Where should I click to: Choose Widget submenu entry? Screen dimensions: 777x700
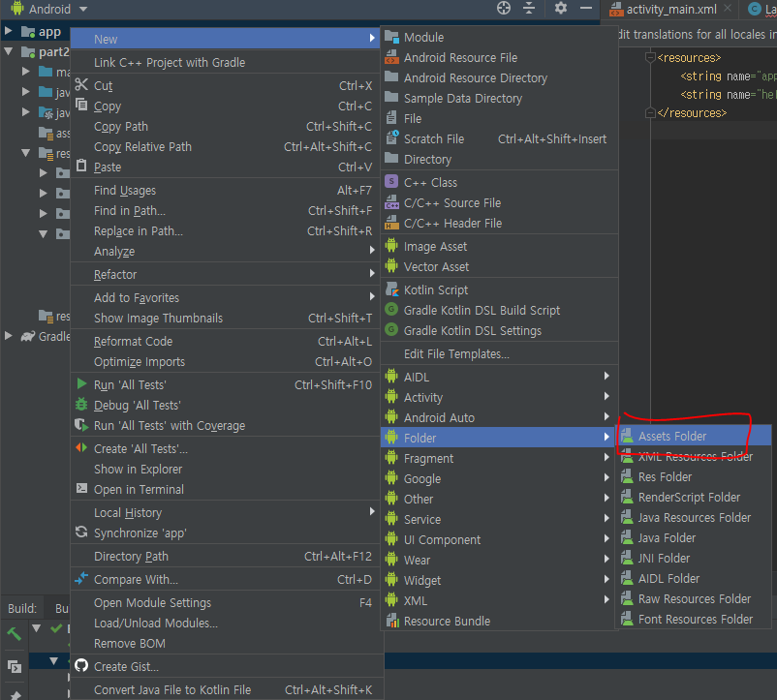point(498,580)
